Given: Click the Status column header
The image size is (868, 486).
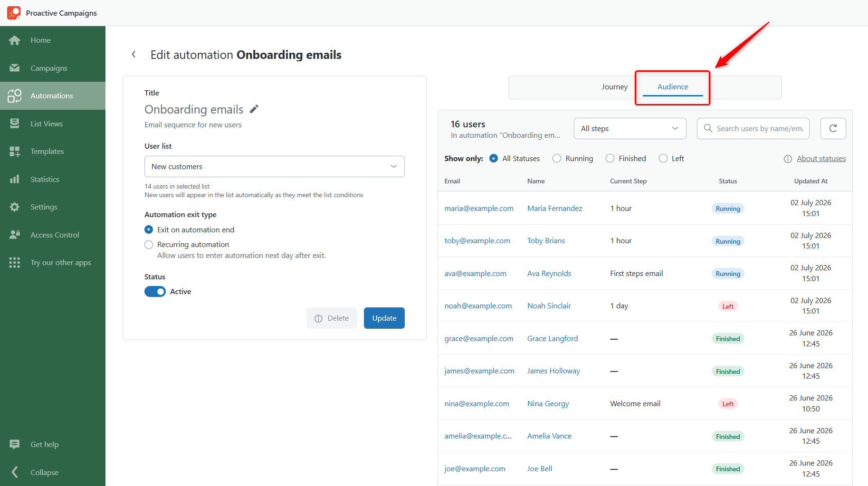Looking at the screenshot, I should coord(728,181).
